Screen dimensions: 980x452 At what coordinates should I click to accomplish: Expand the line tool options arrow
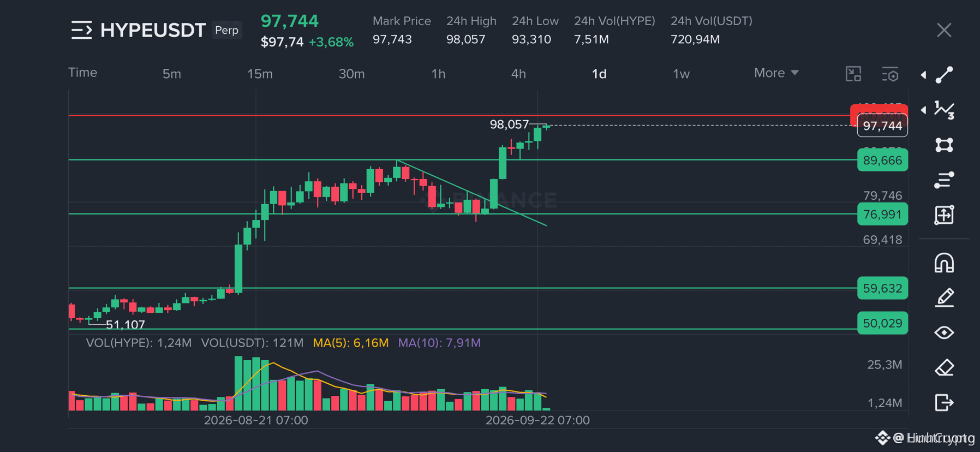tap(923, 75)
